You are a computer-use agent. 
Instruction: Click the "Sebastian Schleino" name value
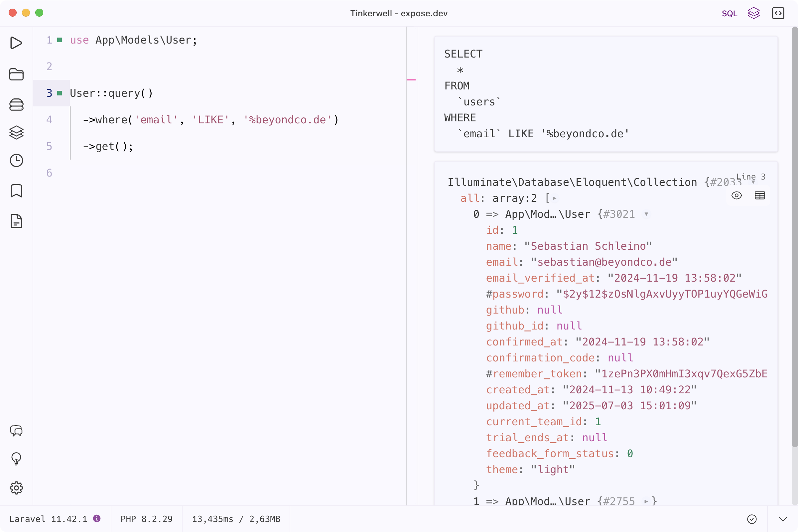588,246
